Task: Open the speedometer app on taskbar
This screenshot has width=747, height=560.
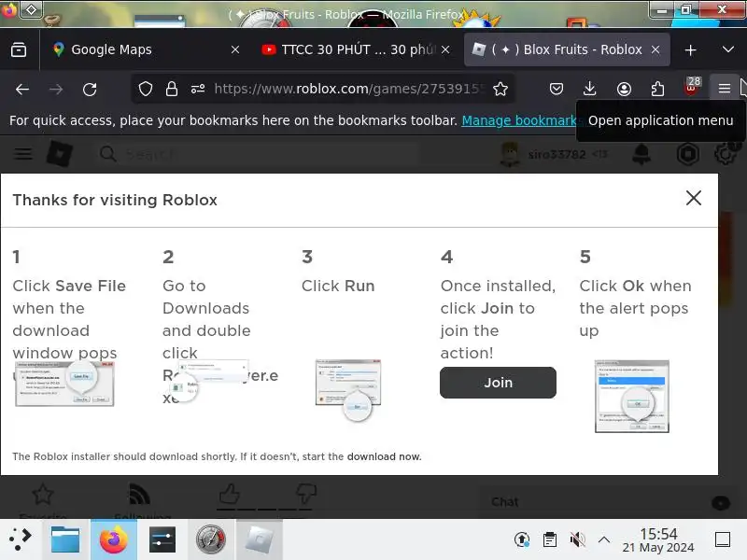Action: 211,539
